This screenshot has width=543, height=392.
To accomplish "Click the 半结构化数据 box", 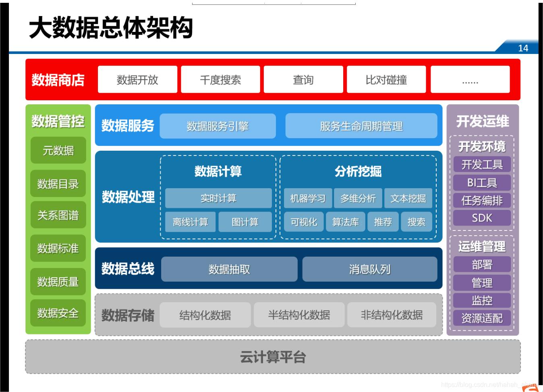I will click(299, 315).
